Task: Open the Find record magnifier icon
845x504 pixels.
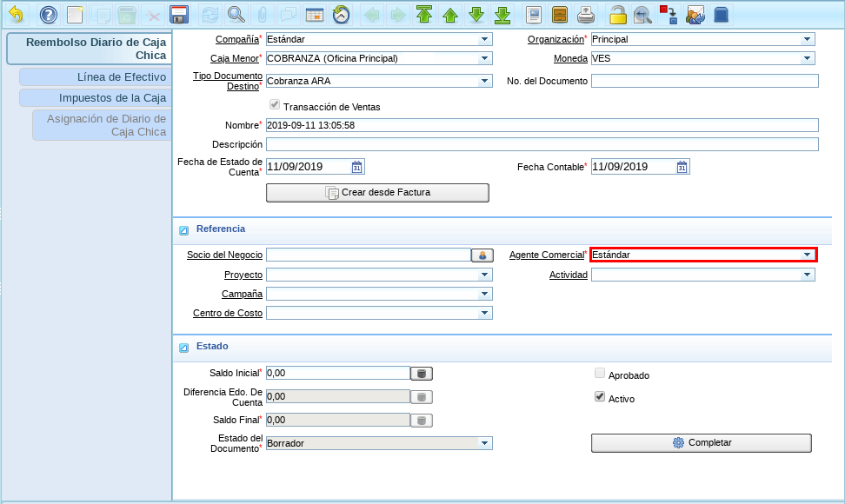Action: [x=236, y=15]
